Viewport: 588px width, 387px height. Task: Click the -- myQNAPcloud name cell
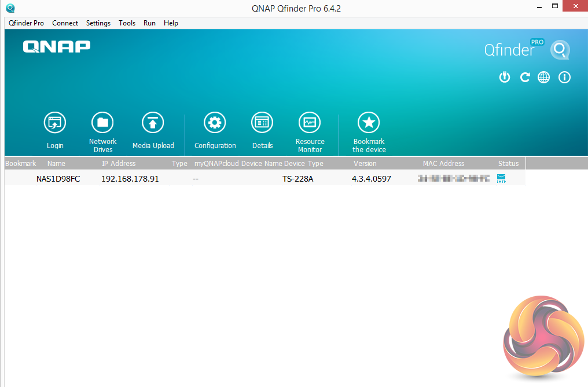tap(196, 179)
